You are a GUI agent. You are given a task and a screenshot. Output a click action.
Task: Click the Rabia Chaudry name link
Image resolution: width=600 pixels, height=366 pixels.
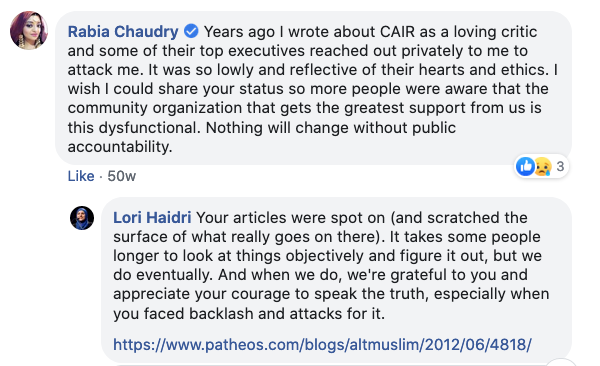point(123,32)
